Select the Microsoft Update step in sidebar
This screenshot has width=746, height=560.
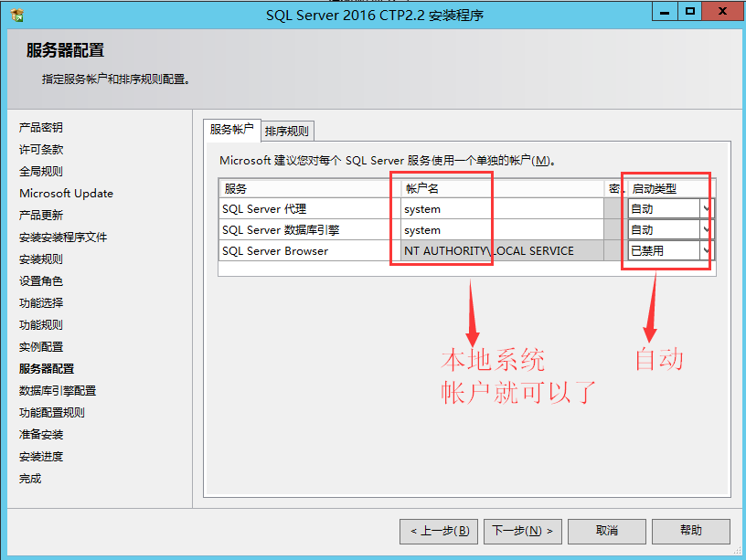pos(66,193)
